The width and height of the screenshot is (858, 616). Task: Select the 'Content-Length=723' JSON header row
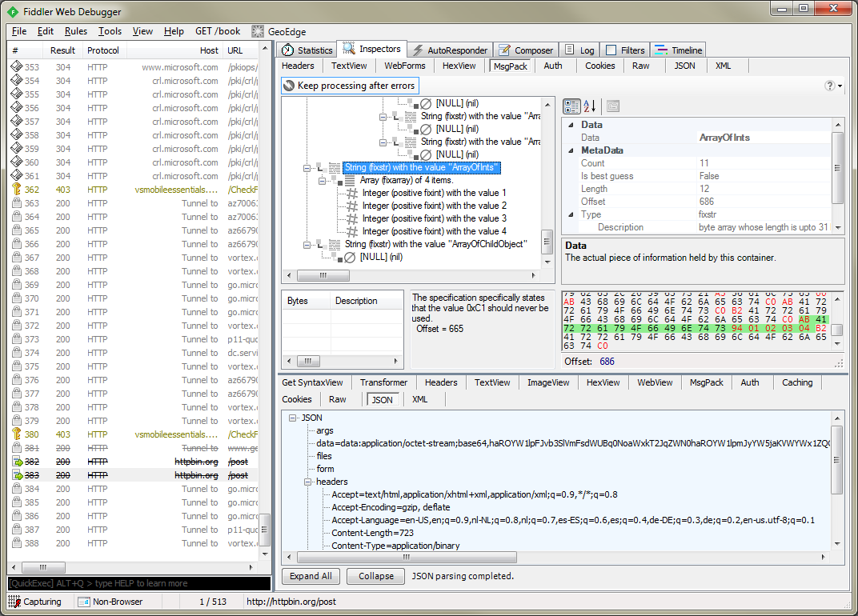click(x=373, y=533)
